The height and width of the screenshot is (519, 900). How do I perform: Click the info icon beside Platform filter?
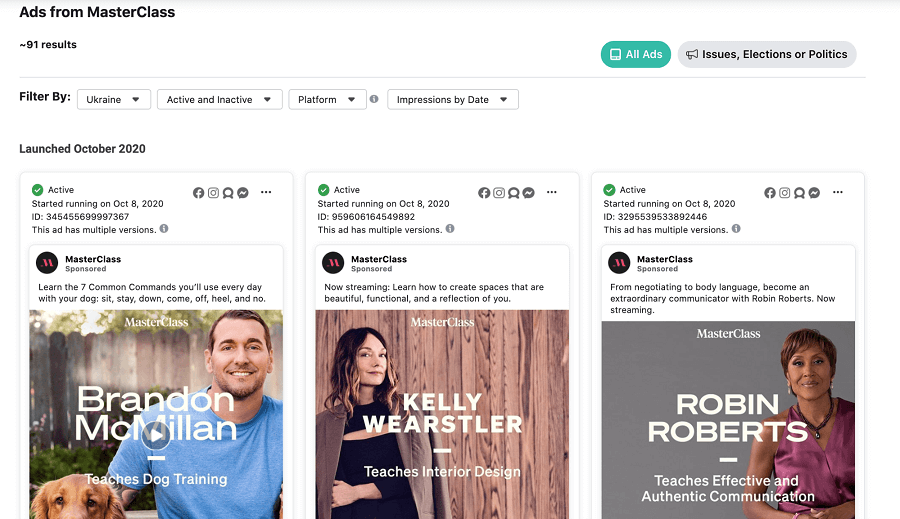coord(374,99)
